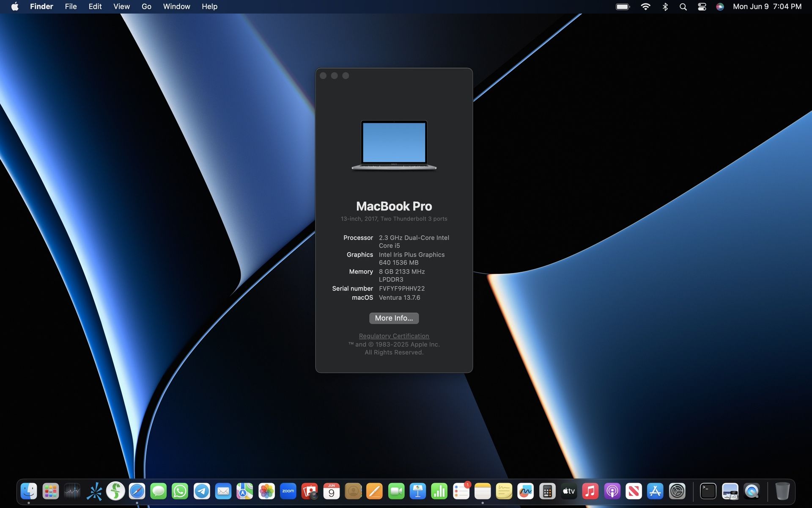This screenshot has height=508, width=812.
Task: Launch Stickies from the Dock
Action: pyautogui.click(x=504, y=491)
